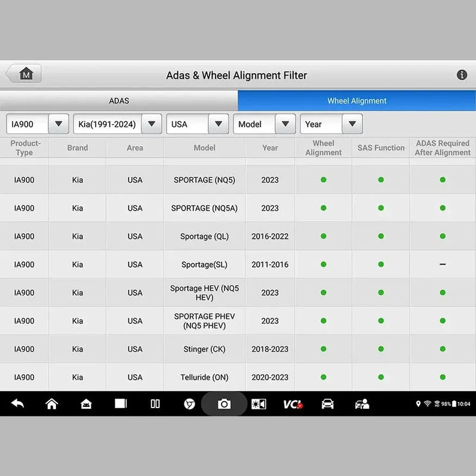
Task: Tap the Wi-Fi status icon
Action: (x=427, y=403)
